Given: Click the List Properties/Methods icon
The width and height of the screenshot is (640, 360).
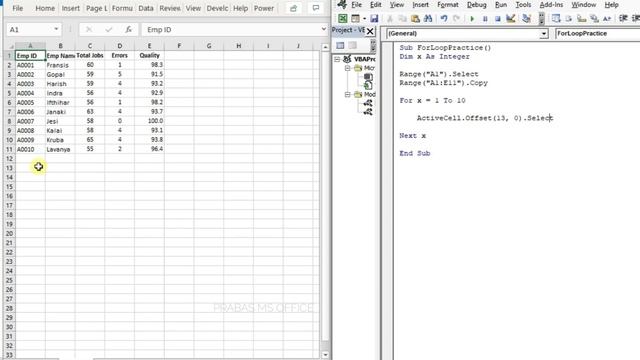Looking at the screenshot, I should (x=556, y=19).
